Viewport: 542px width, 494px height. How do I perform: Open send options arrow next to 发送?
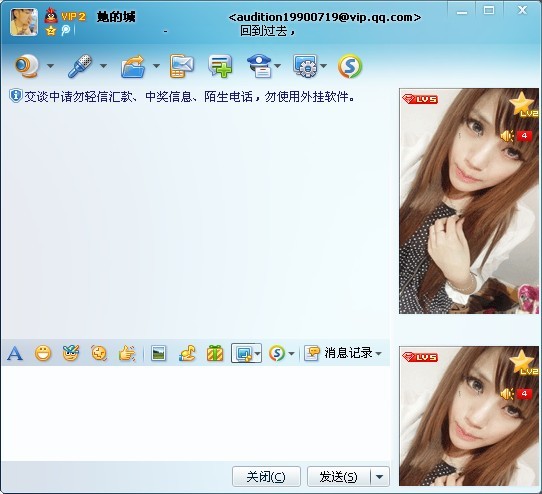pyautogui.click(x=380, y=477)
